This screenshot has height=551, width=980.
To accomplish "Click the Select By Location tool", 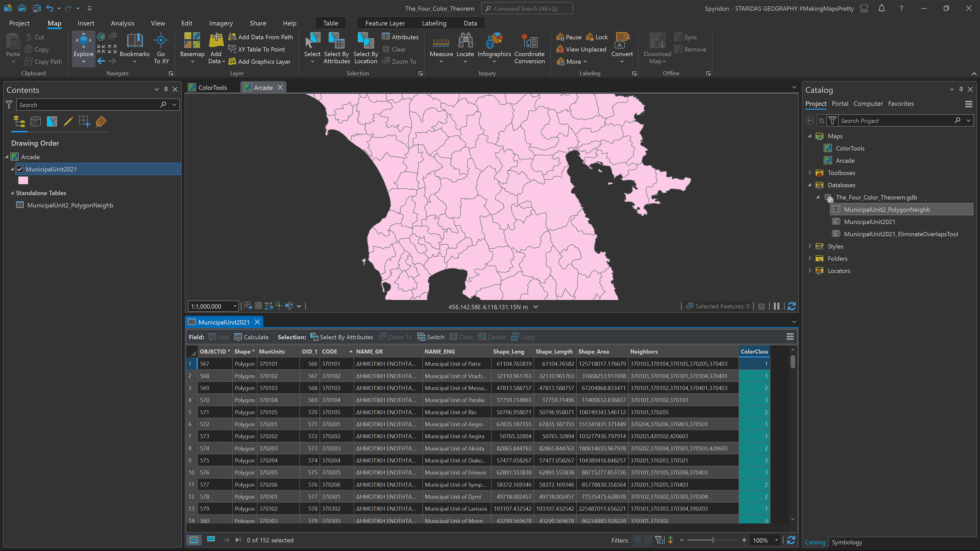I will (365, 47).
